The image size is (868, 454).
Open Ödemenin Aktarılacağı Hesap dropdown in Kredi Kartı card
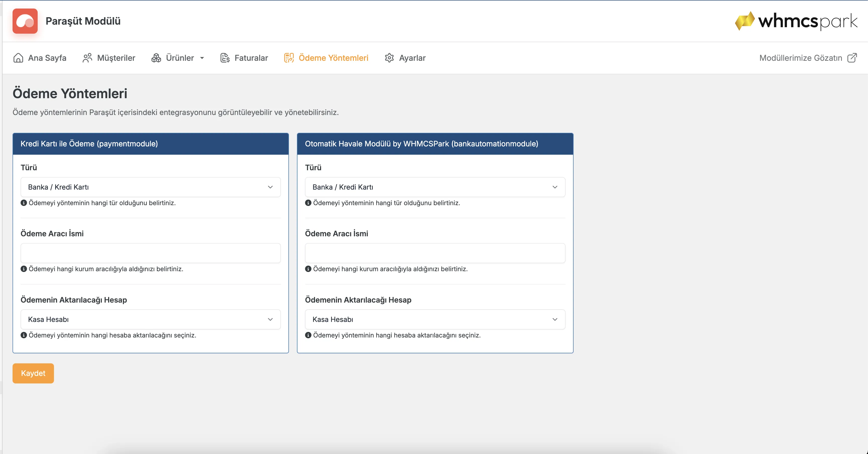(x=151, y=319)
